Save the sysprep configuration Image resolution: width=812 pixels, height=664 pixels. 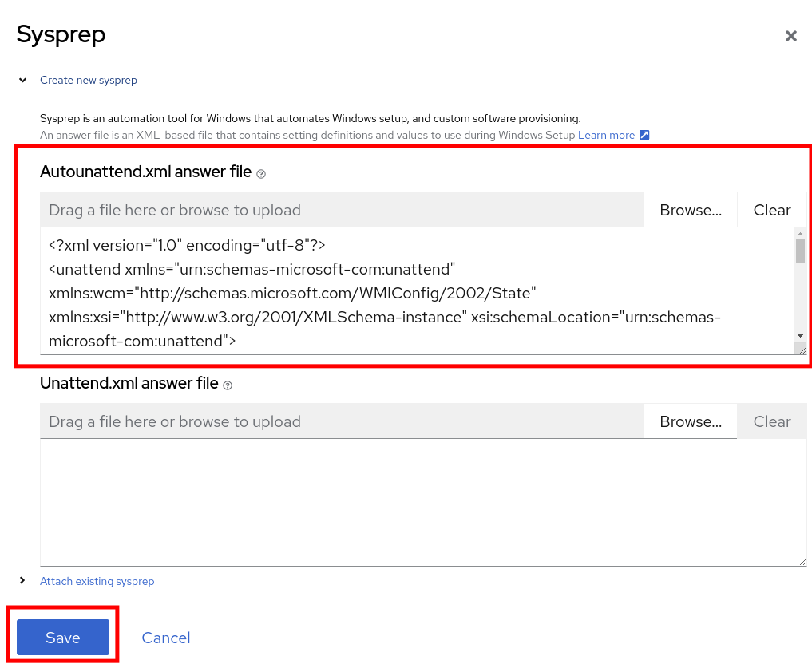click(62, 637)
